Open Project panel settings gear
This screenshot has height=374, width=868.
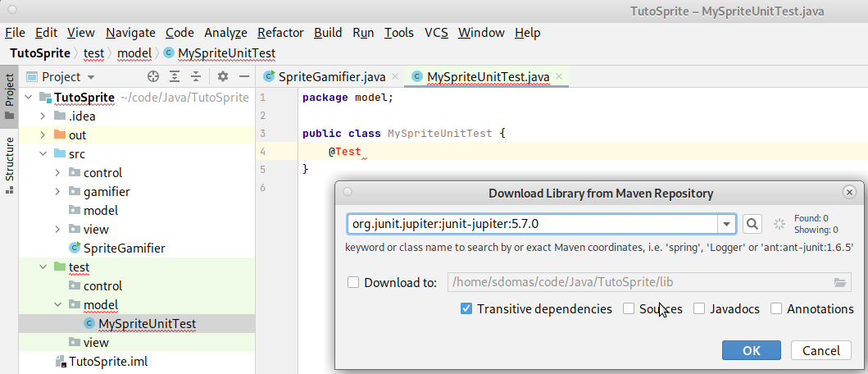(x=222, y=76)
